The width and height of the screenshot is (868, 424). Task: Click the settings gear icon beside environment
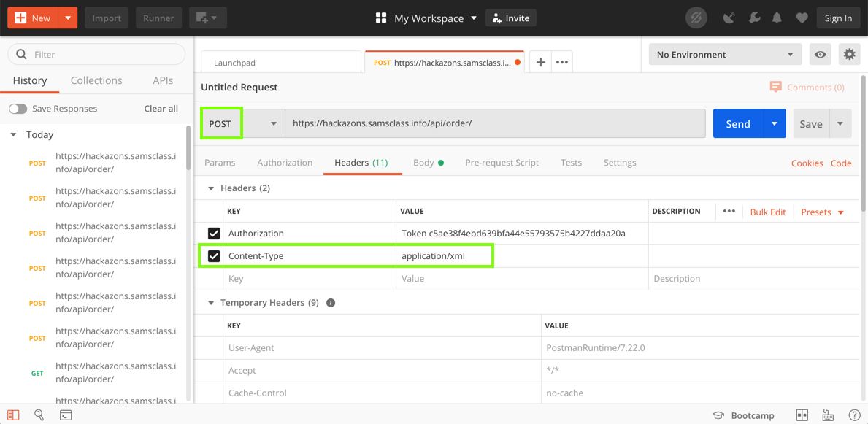tap(849, 55)
